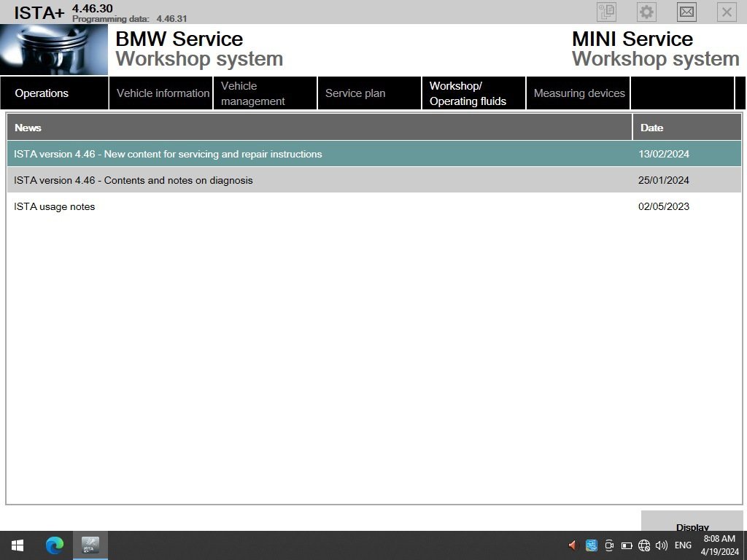Click the News column header
This screenshot has width=747, height=560.
click(320, 127)
